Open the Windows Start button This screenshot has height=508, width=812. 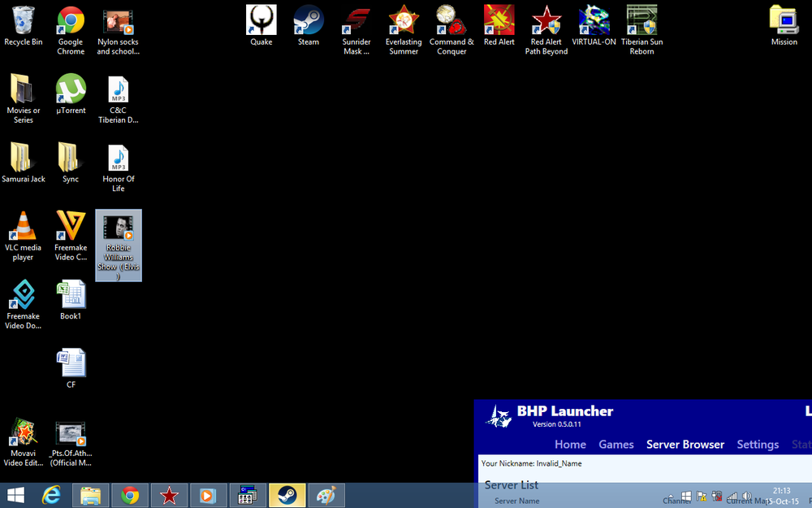(x=15, y=496)
